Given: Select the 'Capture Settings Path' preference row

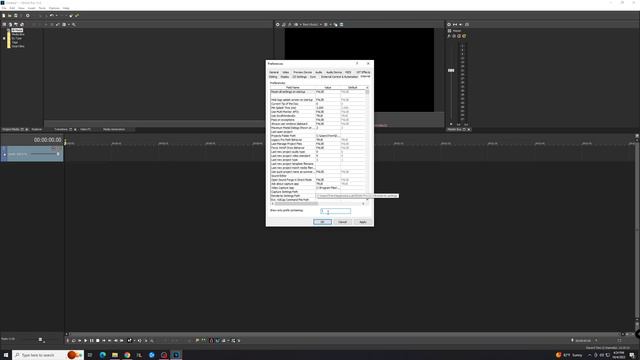Looking at the screenshot, I should (318, 192).
